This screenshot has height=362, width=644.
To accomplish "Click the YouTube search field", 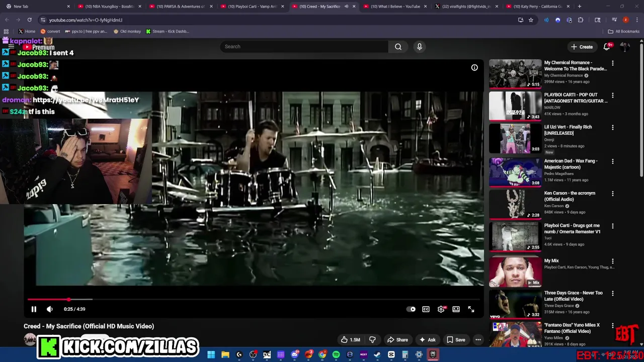I will pyautogui.click(x=304, y=47).
